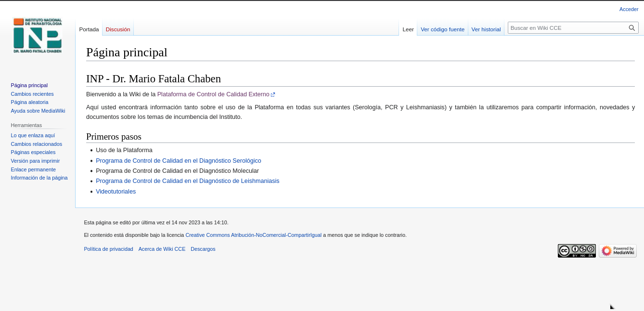Open the Discusión tab
Image resolution: width=644 pixels, height=311 pixels.
click(x=118, y=29)
